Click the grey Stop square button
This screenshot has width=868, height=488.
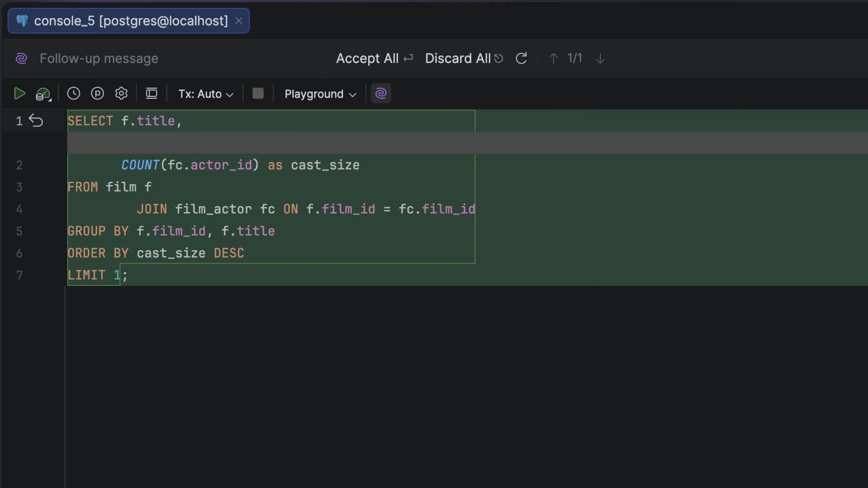point(258,93)
